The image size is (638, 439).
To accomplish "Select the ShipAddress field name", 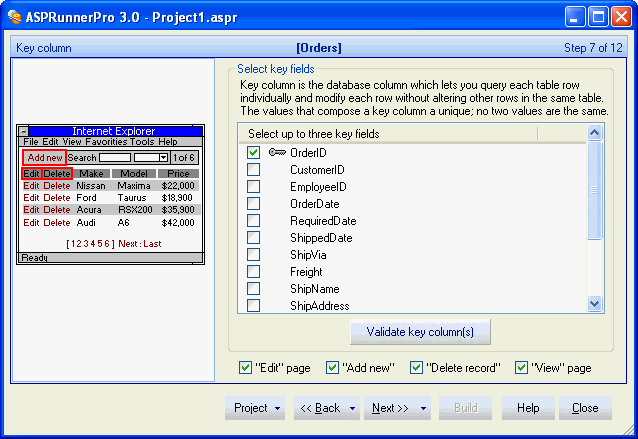I will click(319, 306).
